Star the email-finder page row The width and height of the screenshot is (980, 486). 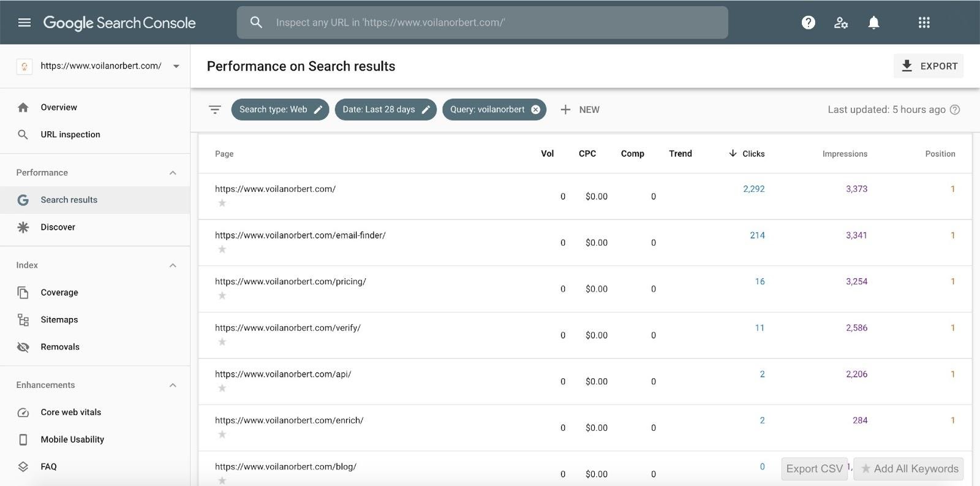click(x=222, y=249)
